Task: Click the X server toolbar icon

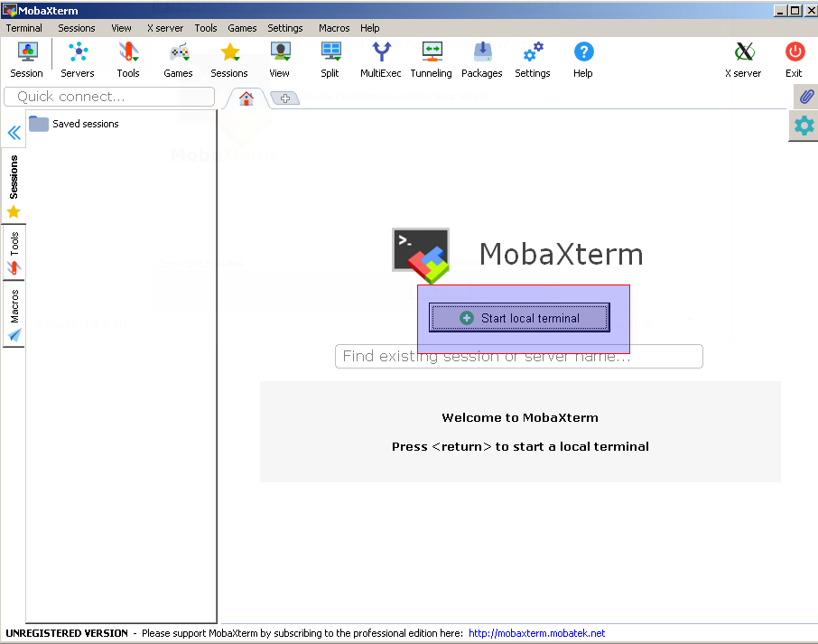Action: tap(743, 60)
